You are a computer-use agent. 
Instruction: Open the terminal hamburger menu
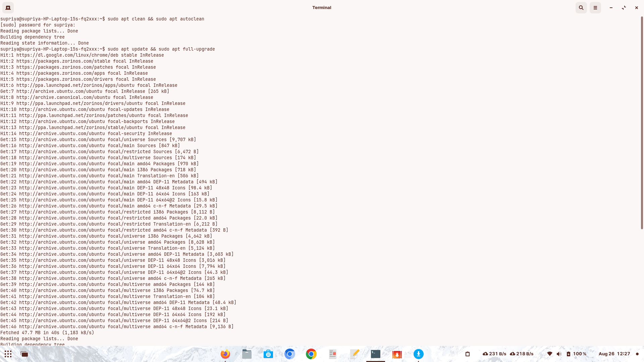[595, 8]
